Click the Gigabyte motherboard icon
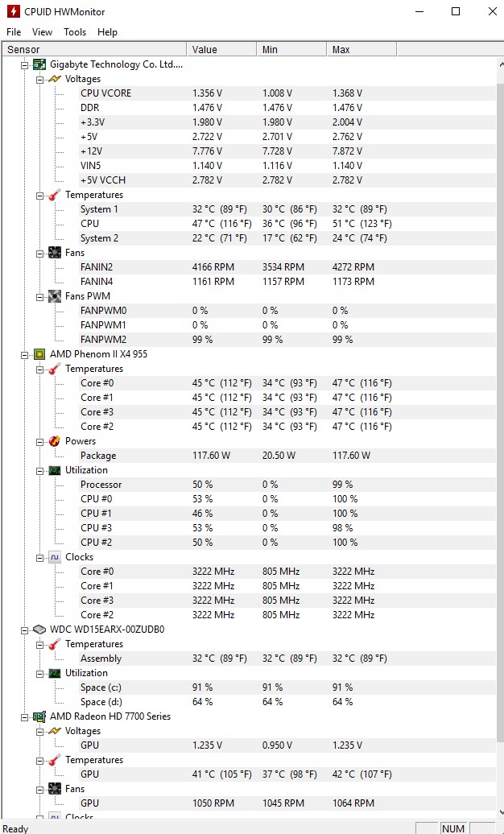504x834 pixels. [x=39, y=64]
